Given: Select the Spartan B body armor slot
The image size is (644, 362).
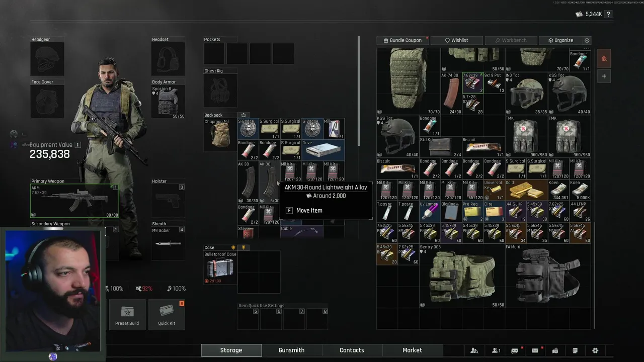Looking at the screenshot, I should click(x=168, y=102).
